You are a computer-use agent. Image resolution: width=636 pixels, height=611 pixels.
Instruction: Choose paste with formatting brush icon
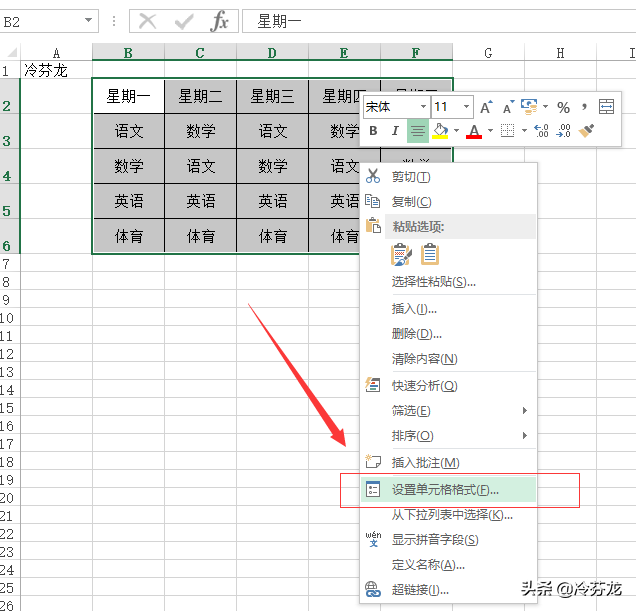point(401,255)
